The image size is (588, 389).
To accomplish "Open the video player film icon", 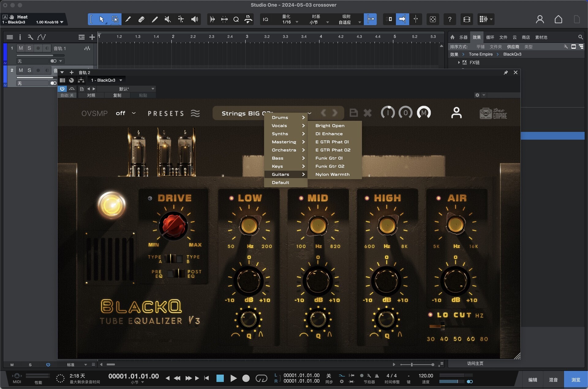I will click(467, 19).
